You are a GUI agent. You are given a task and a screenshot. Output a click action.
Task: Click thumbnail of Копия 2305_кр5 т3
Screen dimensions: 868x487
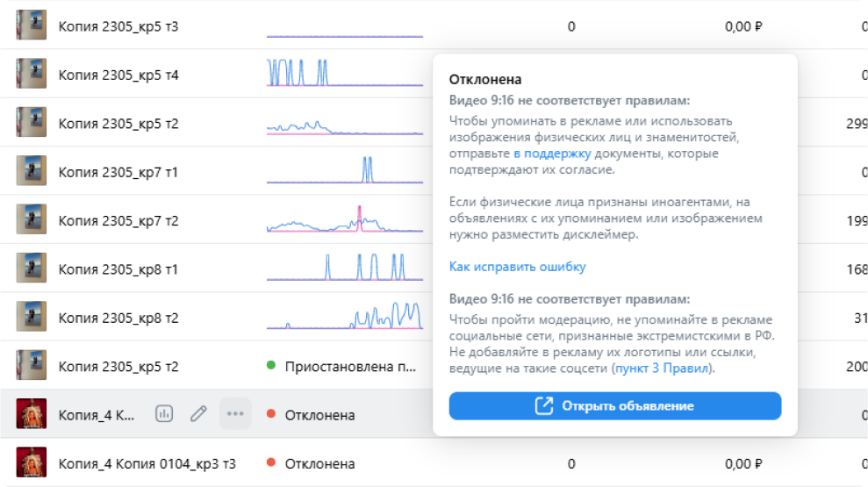[x=31, y=25]
